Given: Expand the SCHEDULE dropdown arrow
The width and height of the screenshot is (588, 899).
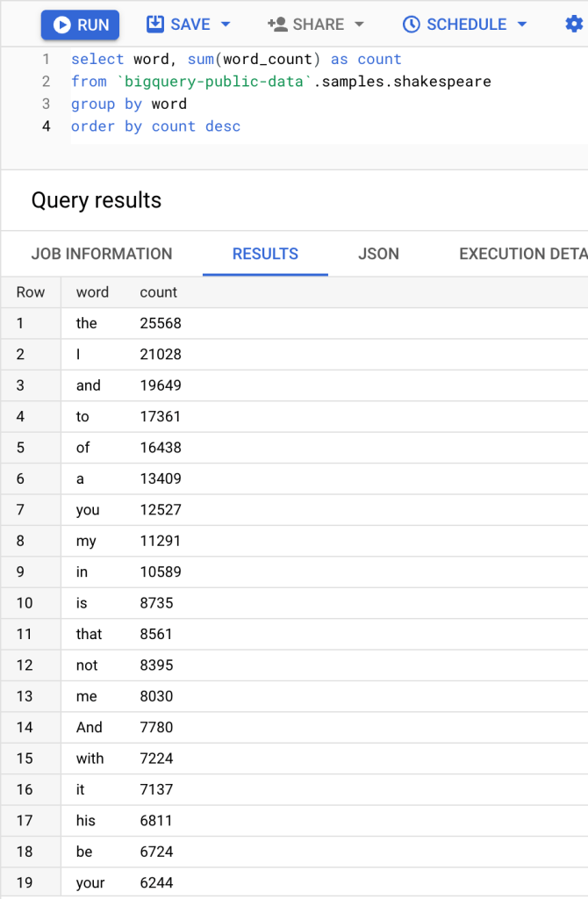Looking at the screenshot, I should [x=522, y=25].
